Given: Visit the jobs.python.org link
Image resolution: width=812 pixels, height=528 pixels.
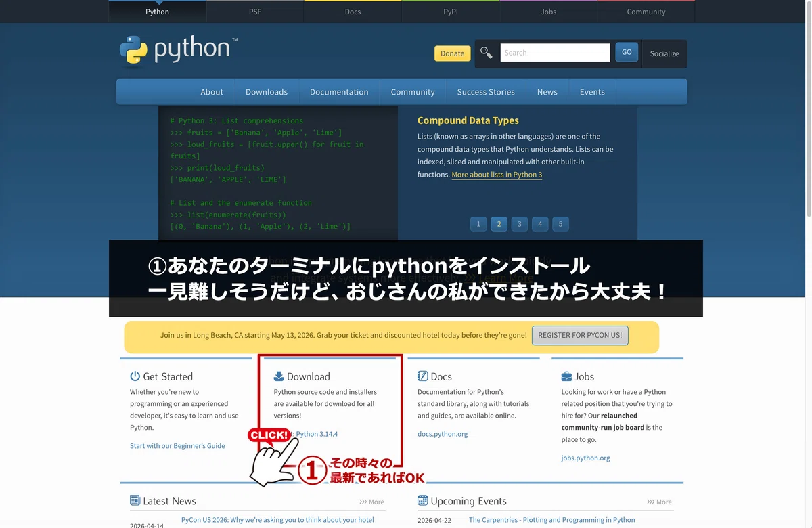Looking at the screenshot, I should pos(585,458).
